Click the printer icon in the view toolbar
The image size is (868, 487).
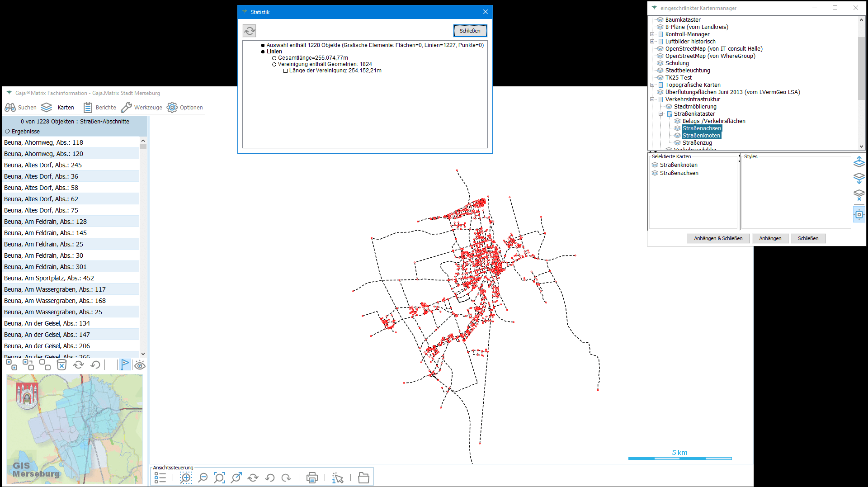[x=312, y=478]
